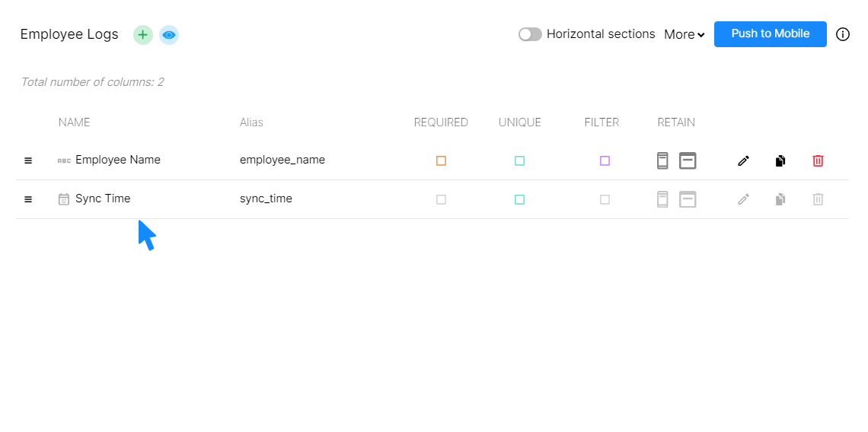
Task: Delete the Employee Name column
Action: (x=818, y=160)
